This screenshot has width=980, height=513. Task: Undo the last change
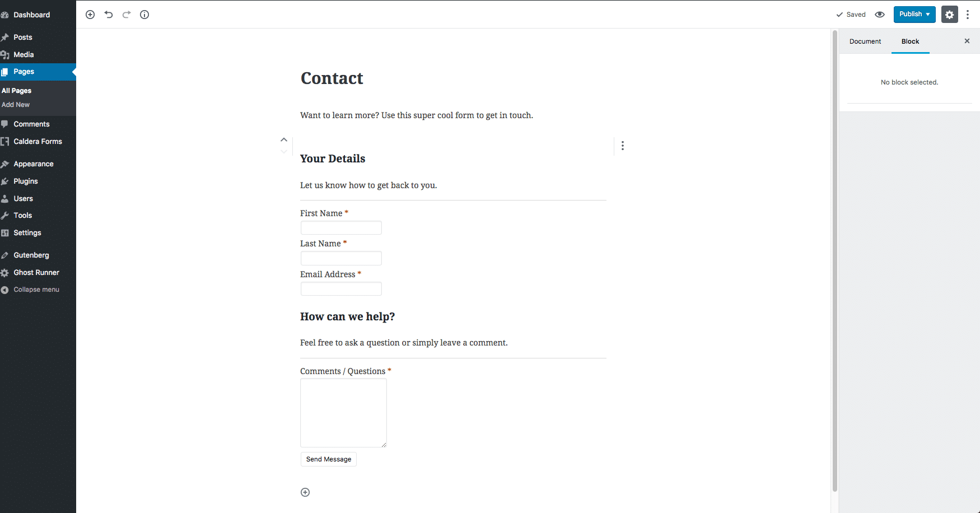[x=109, y=15]
